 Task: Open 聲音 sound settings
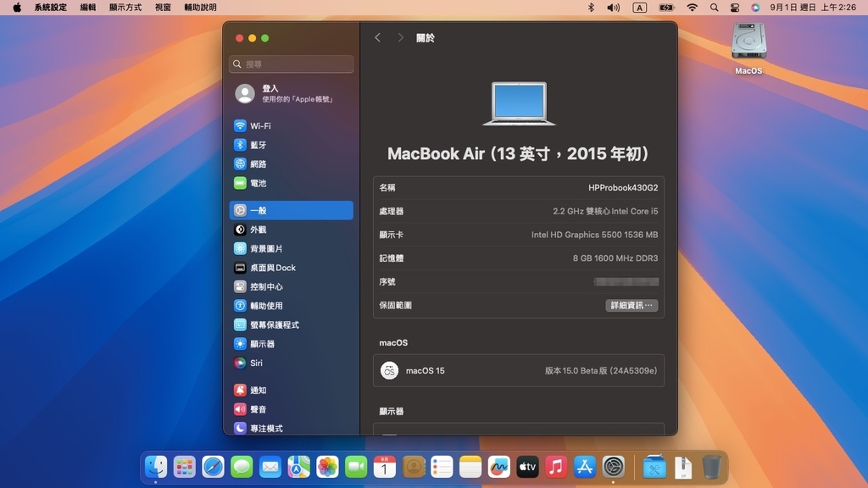click(292, 409)
